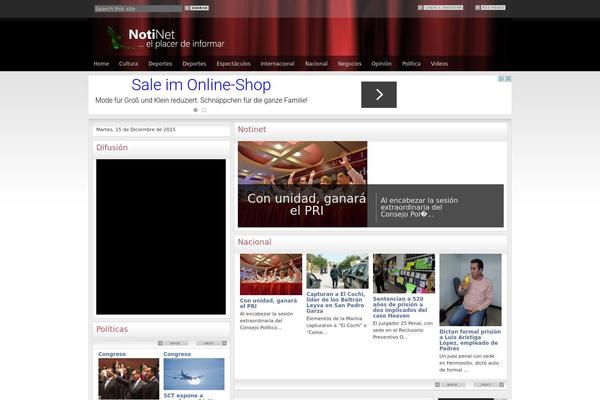Click the slide caption 'Al encabezar la sesión extraordinaria'
The image size is (600, 400).
(419, 207)
